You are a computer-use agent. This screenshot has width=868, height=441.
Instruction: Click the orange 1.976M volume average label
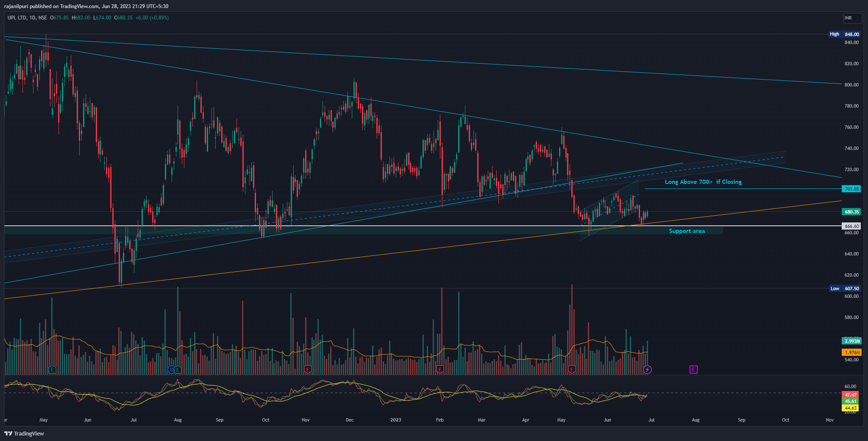click(x=852, y=352)
